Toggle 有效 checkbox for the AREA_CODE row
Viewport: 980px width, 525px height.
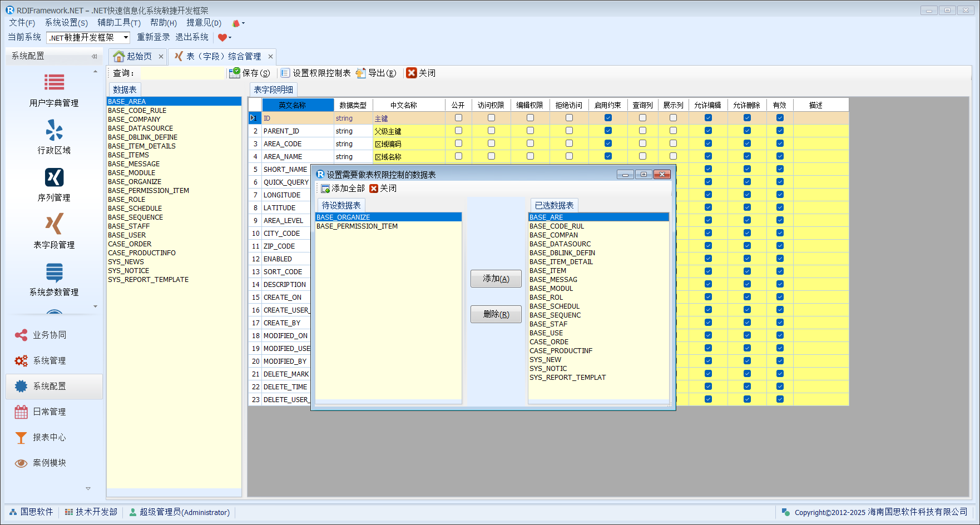[780, 143]
